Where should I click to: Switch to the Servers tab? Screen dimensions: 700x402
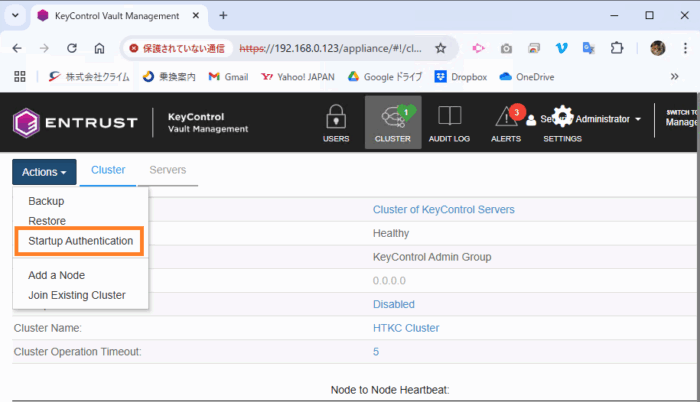tap(168, 170)
